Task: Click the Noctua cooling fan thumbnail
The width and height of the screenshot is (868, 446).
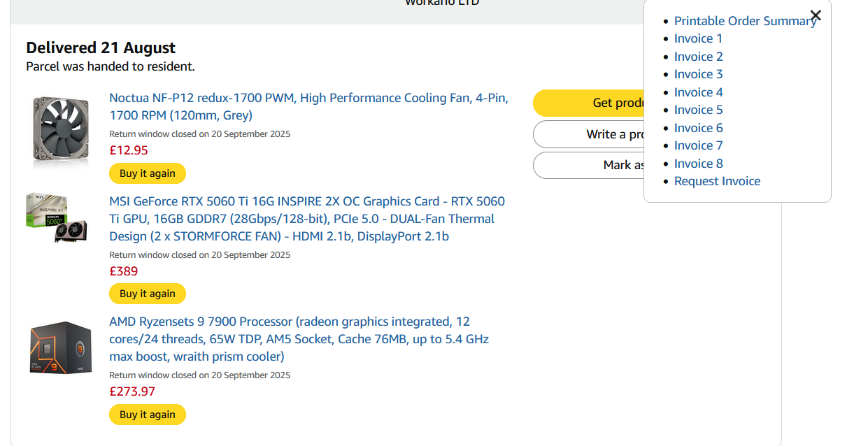Action: point(61,132)
